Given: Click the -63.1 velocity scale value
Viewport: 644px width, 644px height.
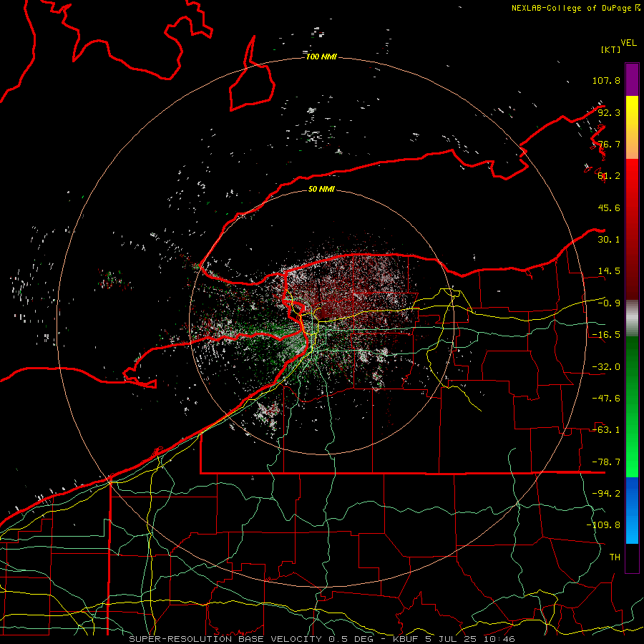Looking at the screenshot, I should coord(606,430).
